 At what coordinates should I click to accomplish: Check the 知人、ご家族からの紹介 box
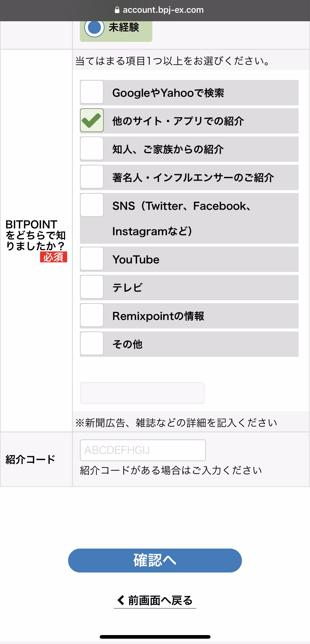92,149
